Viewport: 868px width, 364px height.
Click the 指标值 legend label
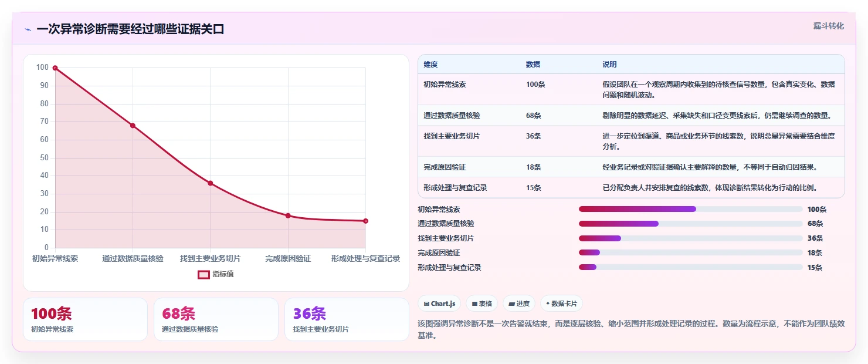[x=223, y=274]
